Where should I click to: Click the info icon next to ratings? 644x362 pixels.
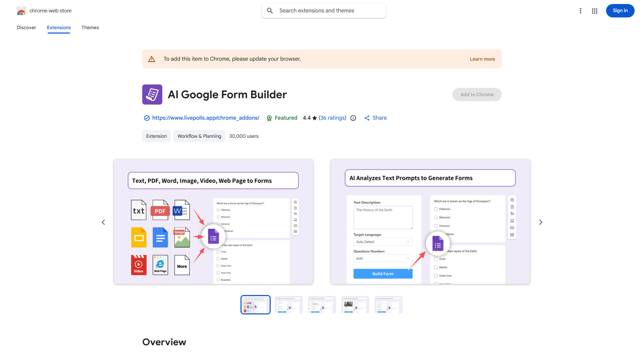tap(353, 118)
